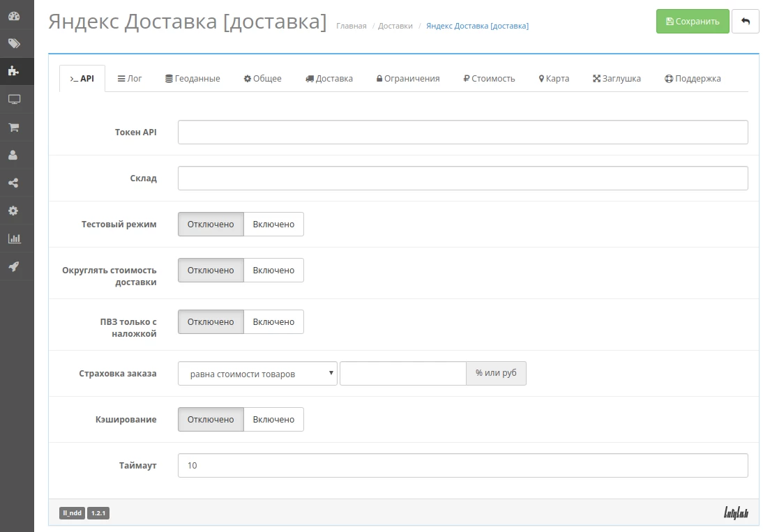Viewport: 763px width, 532px height.
Task: Set Кэширование to Отключено
Action: pyautogui.click(x=211, y=419)
